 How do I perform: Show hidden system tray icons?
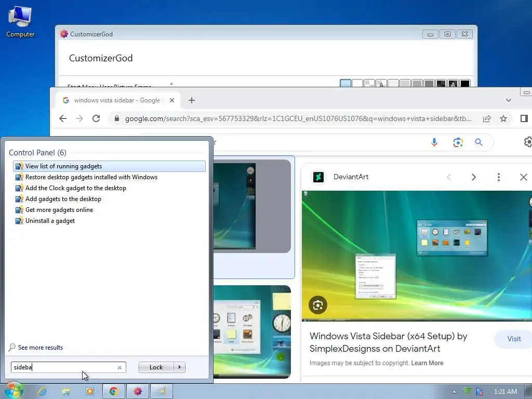pyautogui.click(x=454, y=392)
